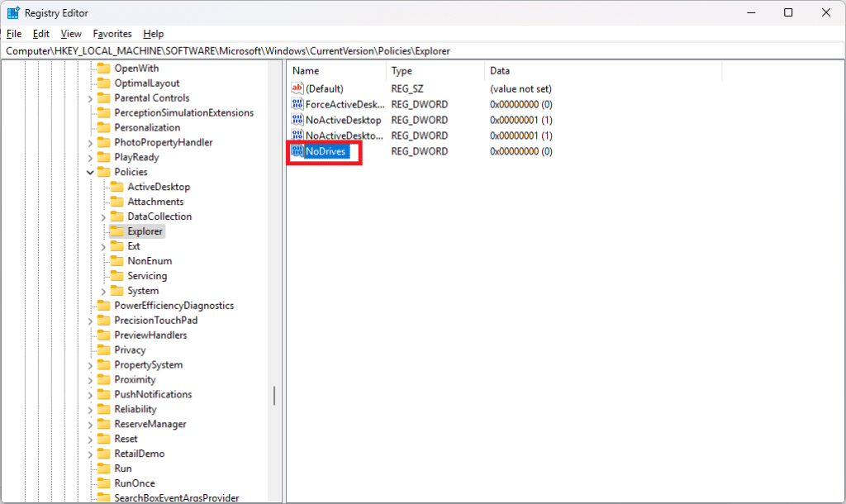Click the Registry Editor title bar icon
846x504 pixels.
13,12
